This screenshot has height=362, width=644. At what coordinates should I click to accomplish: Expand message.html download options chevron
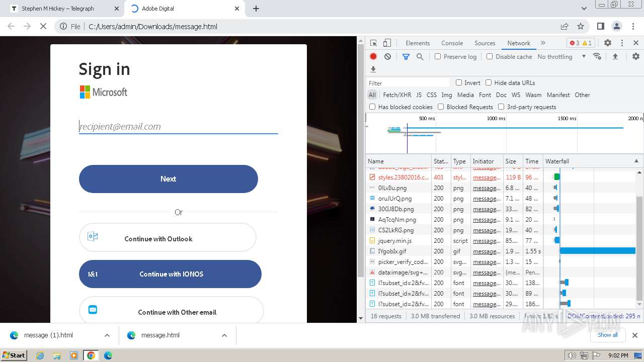[224, 335]
